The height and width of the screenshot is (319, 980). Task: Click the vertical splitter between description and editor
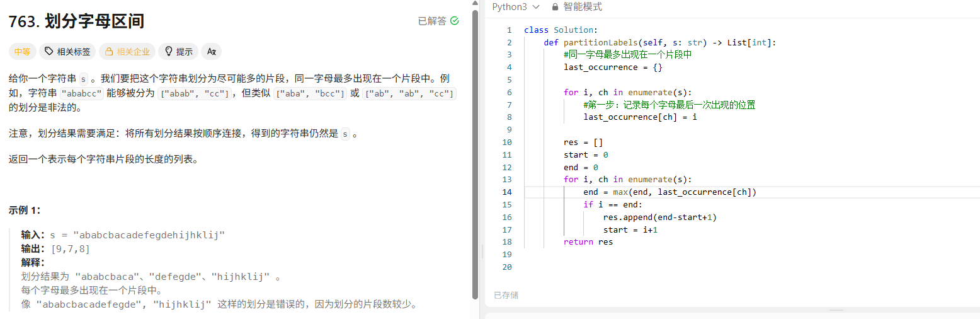482,250
